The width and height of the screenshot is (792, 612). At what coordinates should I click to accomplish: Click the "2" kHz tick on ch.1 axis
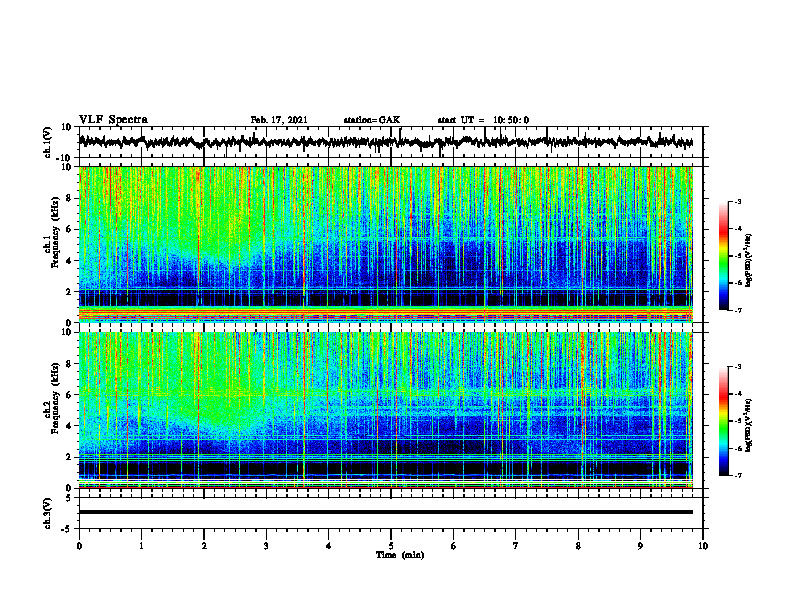pos(69,292)
